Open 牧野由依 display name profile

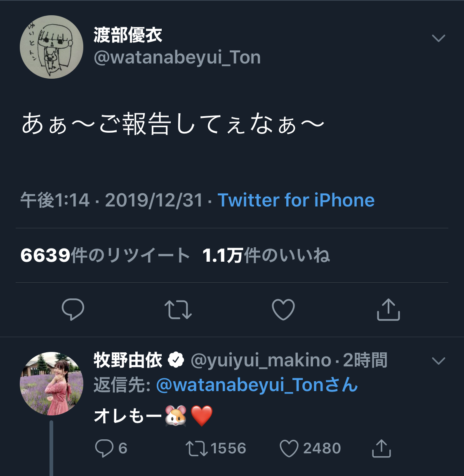point(128,360)
